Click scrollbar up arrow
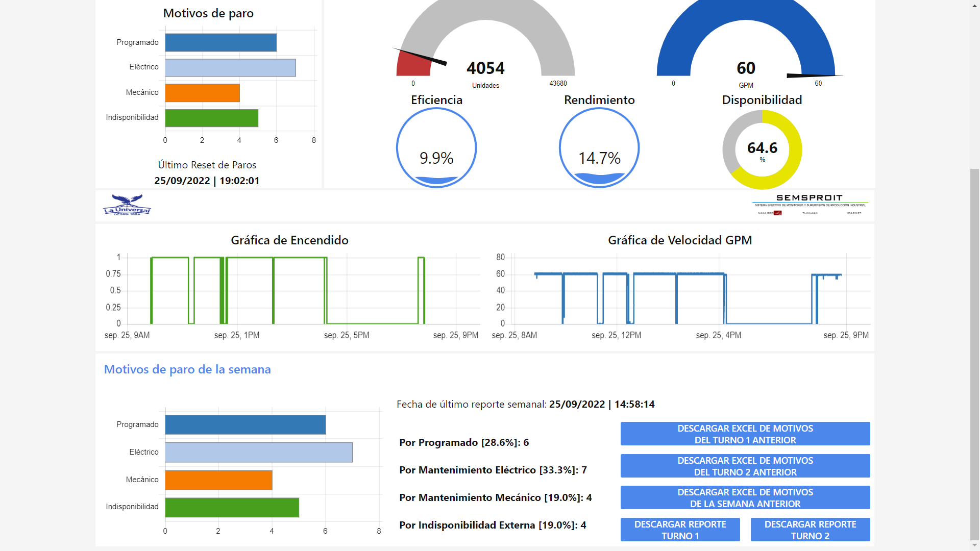980x551 pixels. [974, 5]
